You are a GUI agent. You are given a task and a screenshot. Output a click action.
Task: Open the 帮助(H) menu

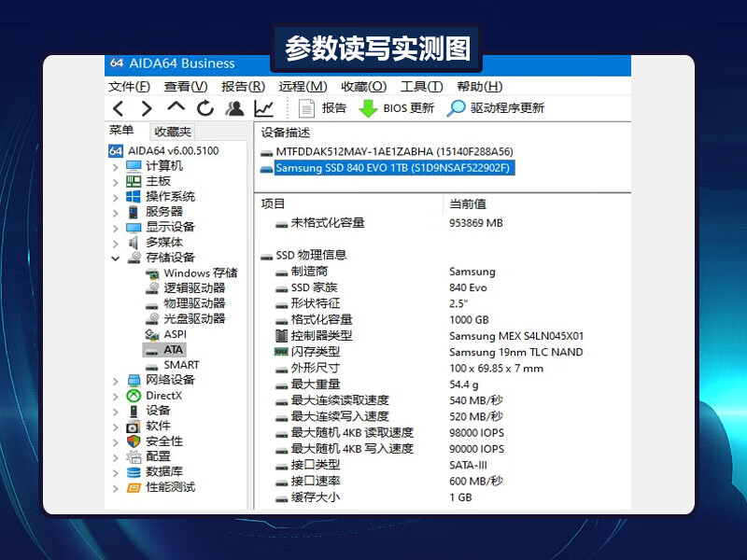pyautogui.click(x=480, y=87)
